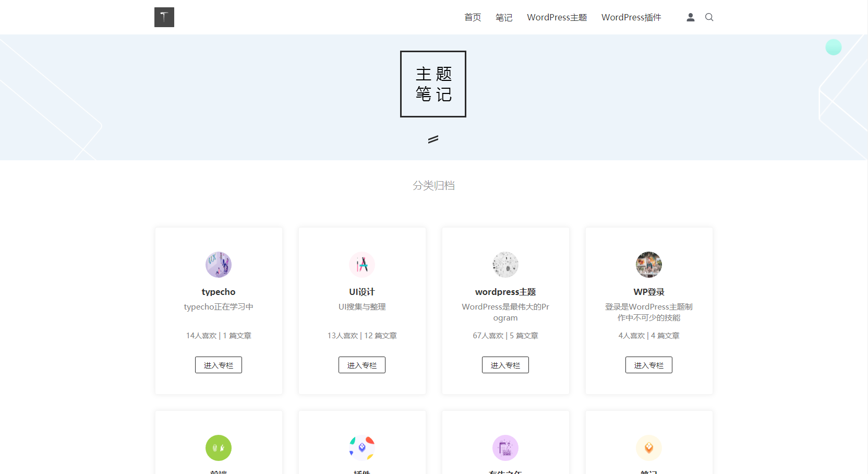Click the purple 有生之年 category icon
868x474 pixels.
505,447
